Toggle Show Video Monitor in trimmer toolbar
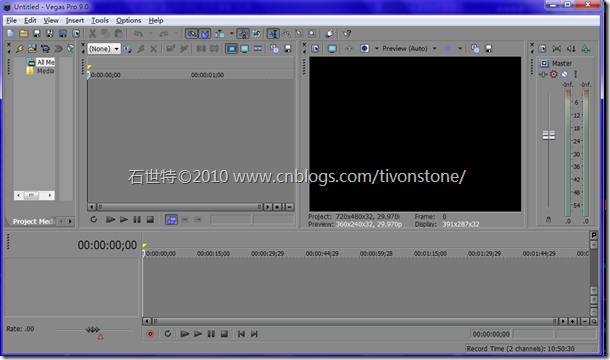 [231, 49]
